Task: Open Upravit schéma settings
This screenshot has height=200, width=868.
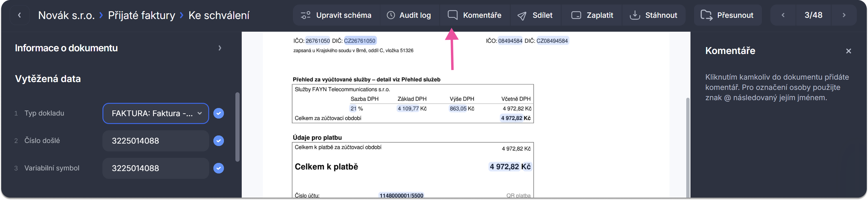Action: (306, 15)
